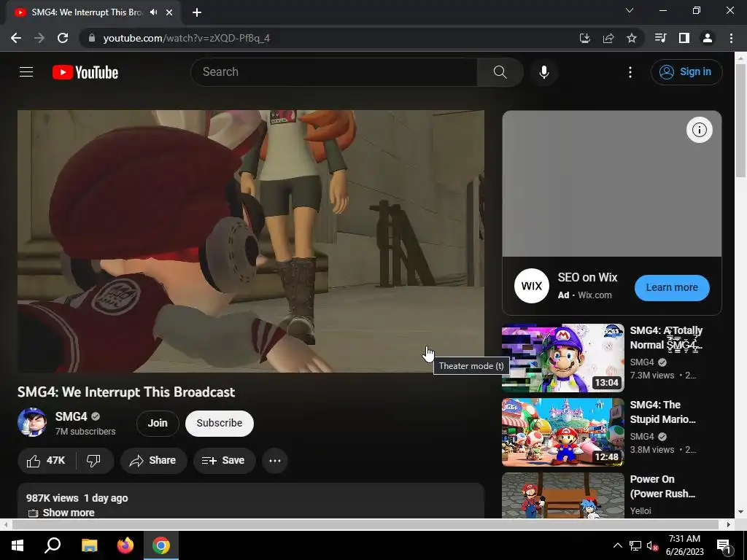Go back in Chrome
The width and height of the screenshot is (747, 560).
pos(16,38)
